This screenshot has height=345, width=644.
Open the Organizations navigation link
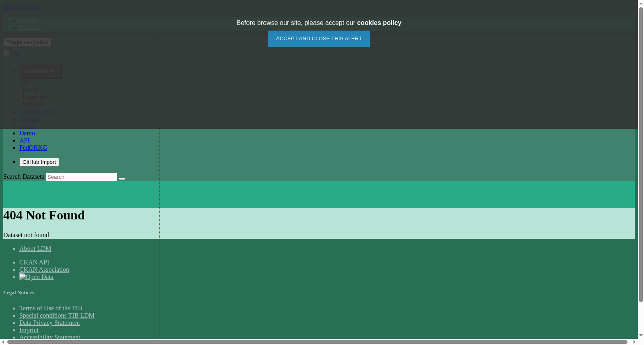pyautogui.click(x=37, y=112)
